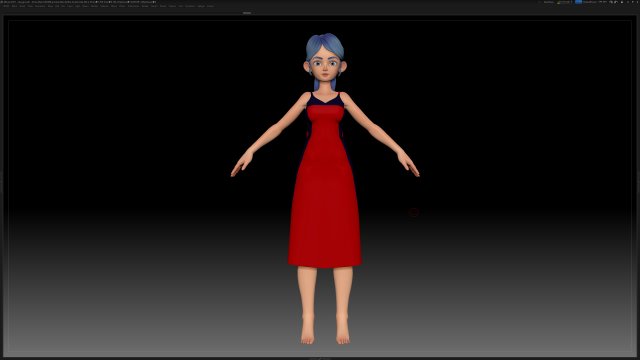Open the Material menu
Image resolution: width=640 pixels, height=360 pixels.
[x=104, y=6]
